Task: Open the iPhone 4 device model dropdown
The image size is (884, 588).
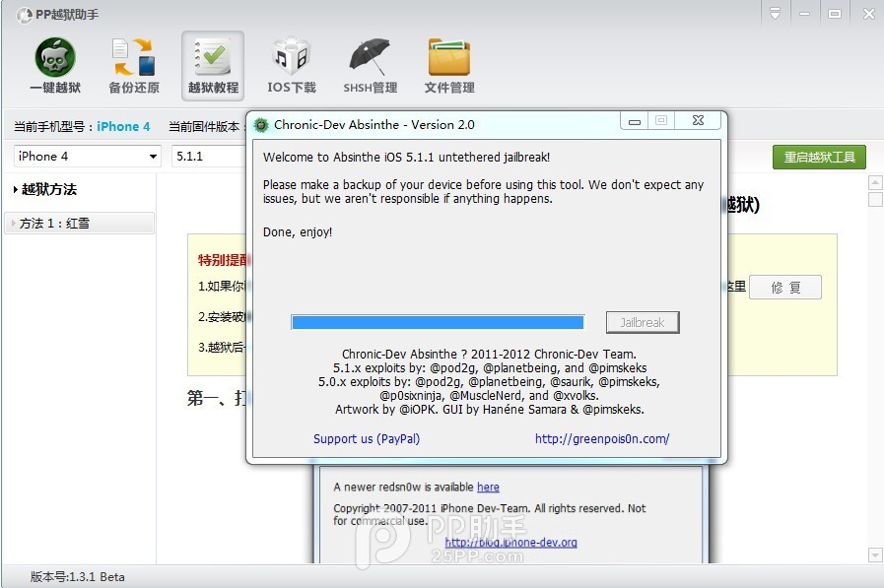Action: point(88,156)
